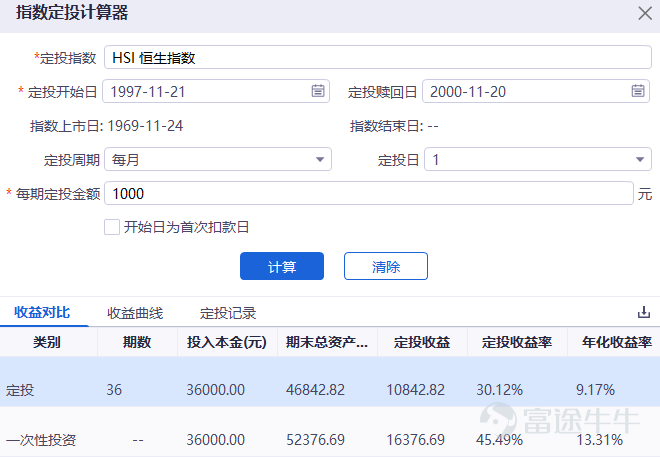This screenshot has height=457, width=660.
Task: Click the value 45.49%
Action: point(500,440)
